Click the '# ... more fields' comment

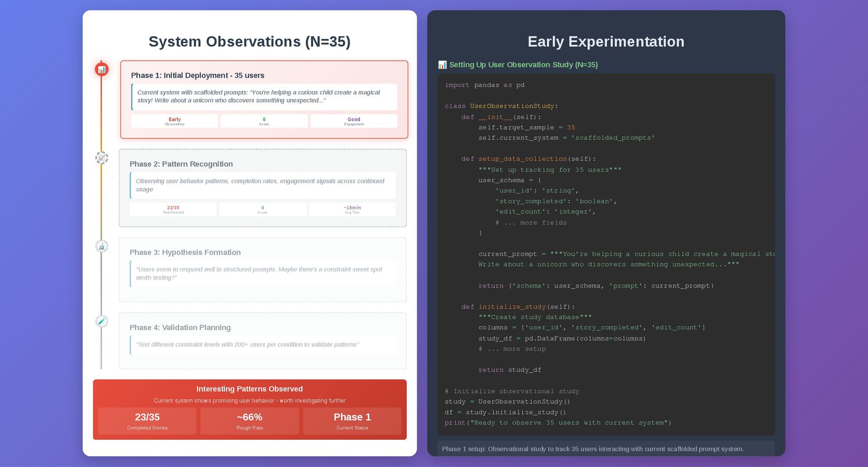coord(531,223)
